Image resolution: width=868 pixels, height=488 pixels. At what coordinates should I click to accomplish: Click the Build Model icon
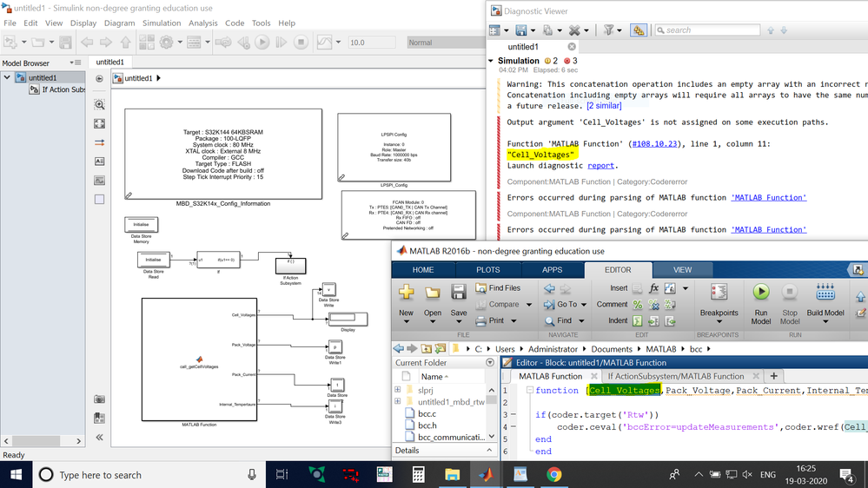(825, 292)
